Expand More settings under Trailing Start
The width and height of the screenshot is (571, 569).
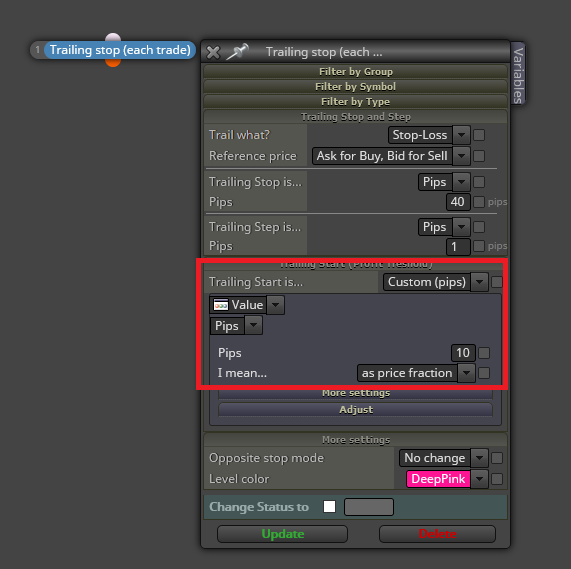click(355, 393)
